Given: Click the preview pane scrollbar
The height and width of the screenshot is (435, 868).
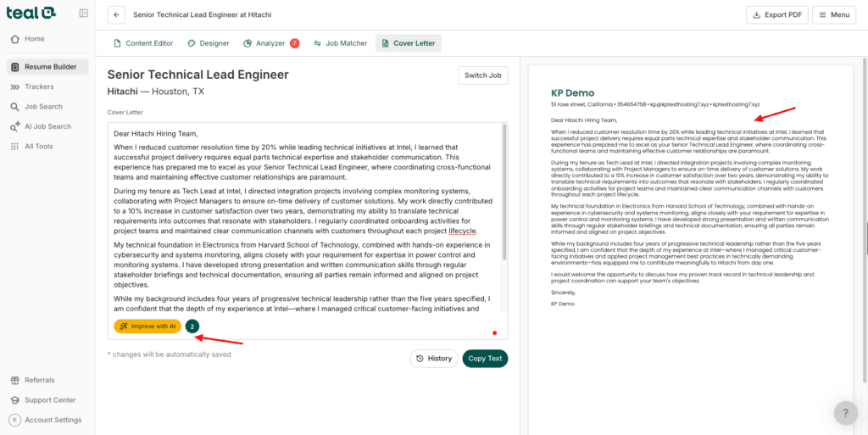Looking at the screenshot, I should tap(865, 219).
